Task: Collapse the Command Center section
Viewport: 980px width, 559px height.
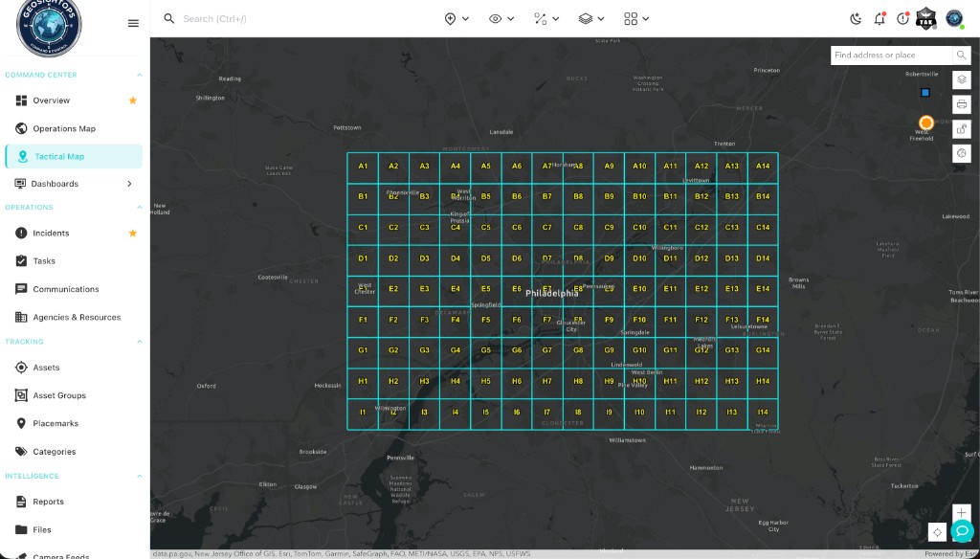Action: point(140,75)
